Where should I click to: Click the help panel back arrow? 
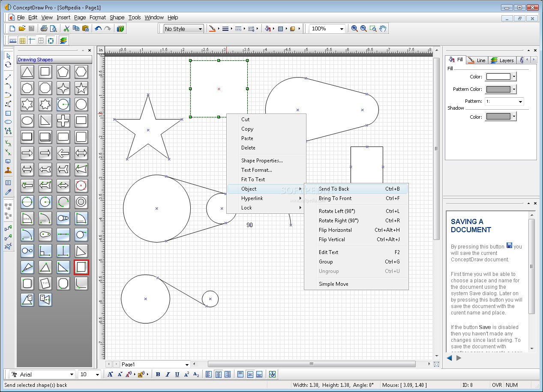pyautogui.click(x=450, y=358)
